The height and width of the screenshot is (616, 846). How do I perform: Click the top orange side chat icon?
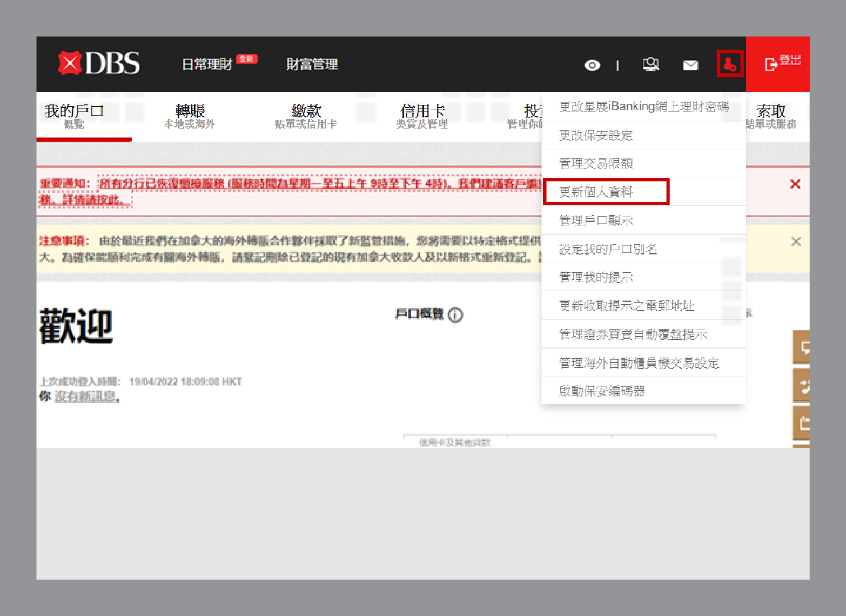pyautogui.click(x=802, y=347)
